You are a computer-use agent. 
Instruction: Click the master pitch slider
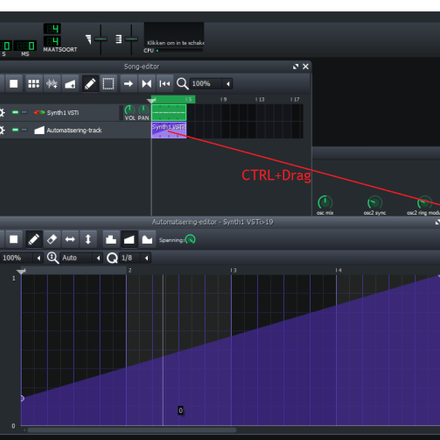point(131,39)
